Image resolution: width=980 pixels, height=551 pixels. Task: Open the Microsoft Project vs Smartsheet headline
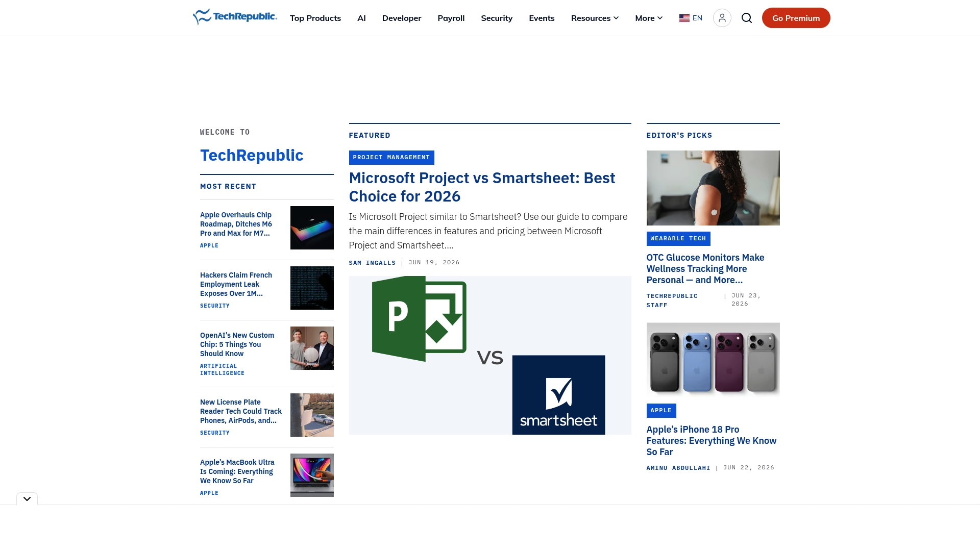(482, 187)
